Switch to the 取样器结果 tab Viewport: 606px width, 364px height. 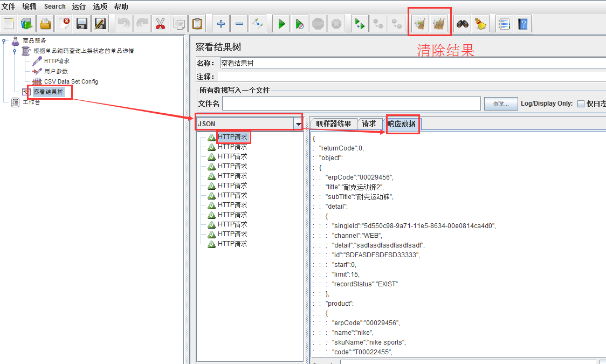pos(333,124)
